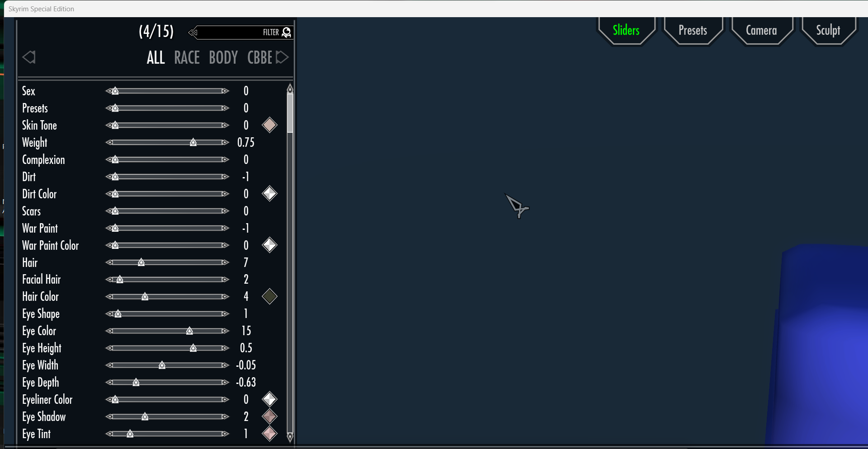868x449 pixels.
Task: Increase Eye Shape with its right arrow
Action: point(225,314)
